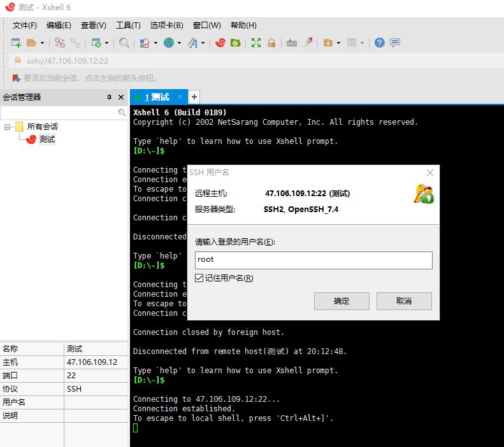Image resolution: width=504 pixels, height=447 pixels.
Task: Open dropdown arrow beside globe icon
Action: [x=179, y=43]
